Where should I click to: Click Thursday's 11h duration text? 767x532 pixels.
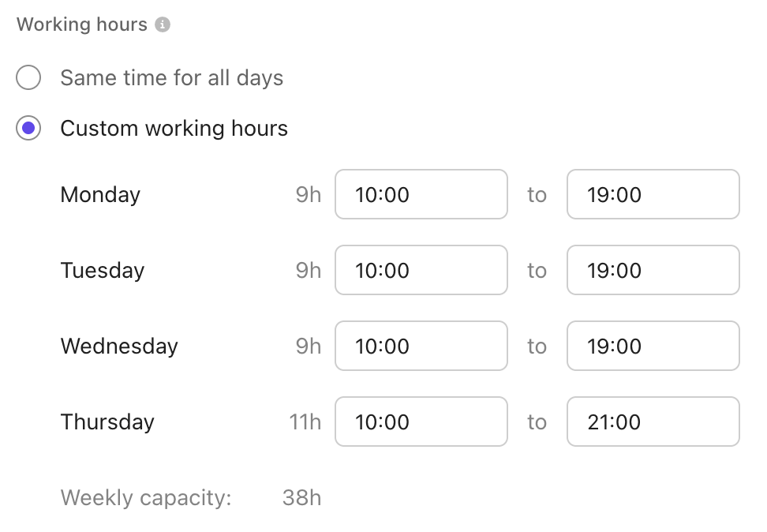click(x=305, y=422)
